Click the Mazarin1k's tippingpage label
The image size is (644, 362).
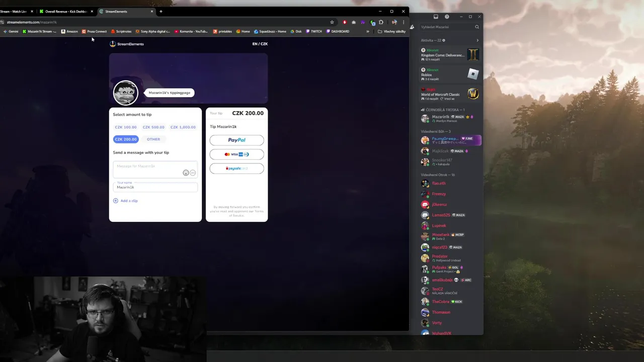pyautogui.click(x=170, y=93)
